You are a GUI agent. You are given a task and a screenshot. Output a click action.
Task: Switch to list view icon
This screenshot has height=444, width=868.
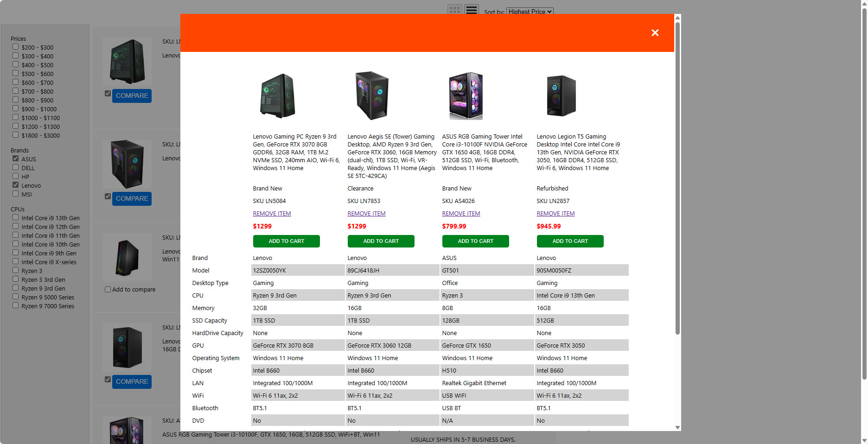pyautogui.click(x=472, y=9)
